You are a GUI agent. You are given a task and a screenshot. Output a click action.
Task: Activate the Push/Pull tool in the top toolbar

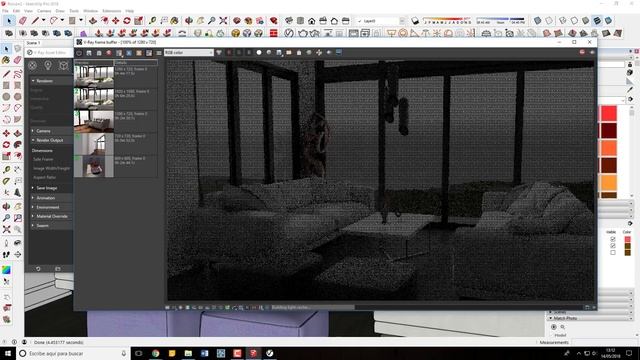click(x=93, y=20)
